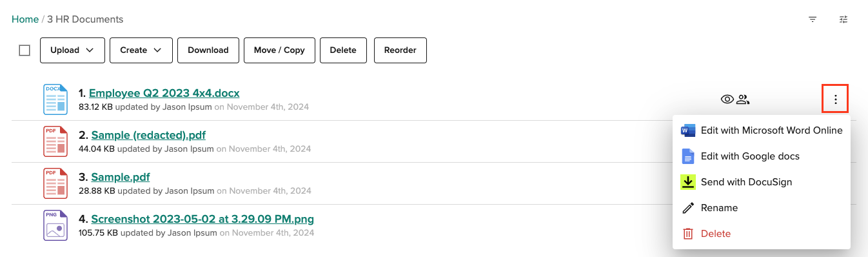Viewport: 868px width, 257px height.
Task: Expand the Upload dropdown
Action: point(72,50)
